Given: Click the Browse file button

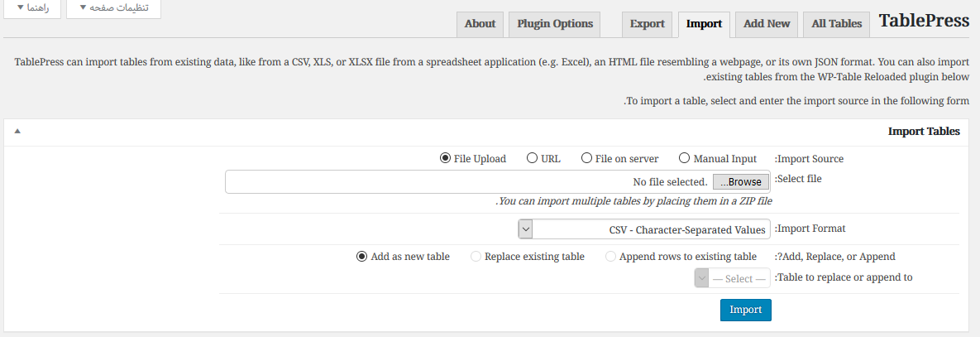Looking at the screenshot, I should 740,182.
